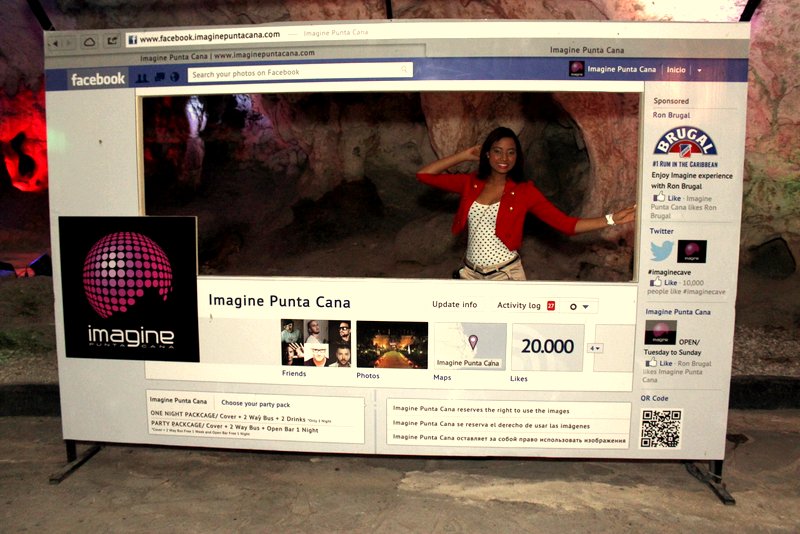Select Imagine Punta Cana tab in package box

click(179, 400)
